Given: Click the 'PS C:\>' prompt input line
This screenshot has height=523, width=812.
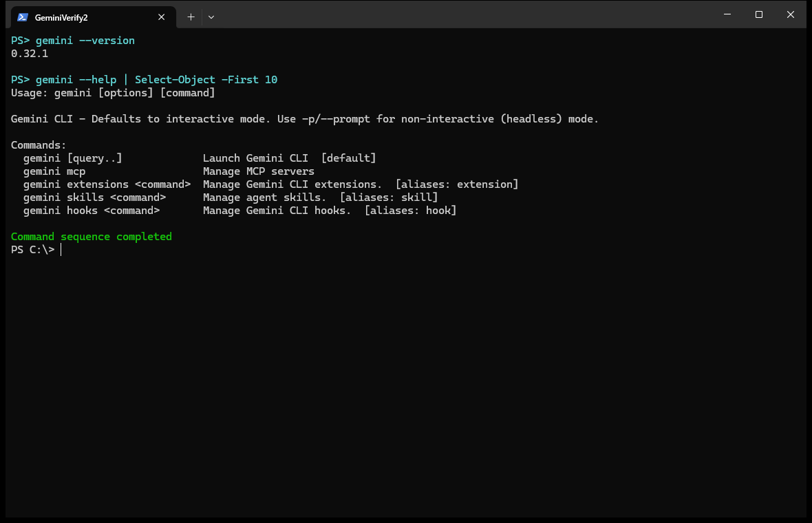Looking at the screenshot, I should tap(36, 250).
